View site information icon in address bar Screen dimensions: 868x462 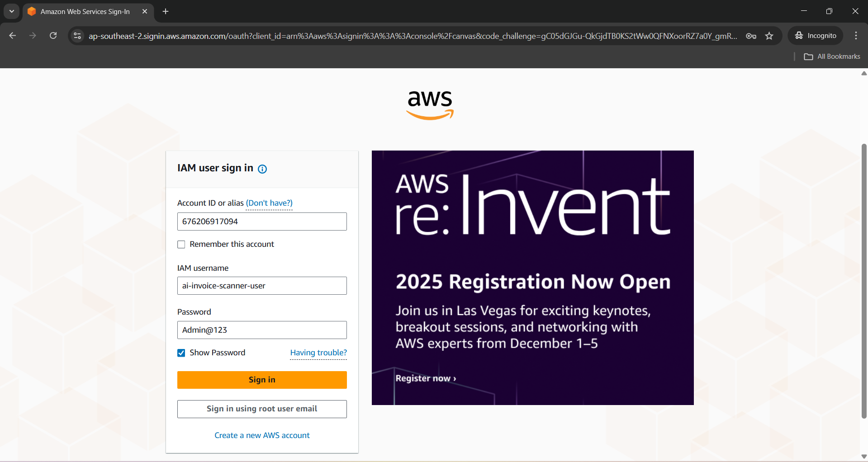(77, 36)
